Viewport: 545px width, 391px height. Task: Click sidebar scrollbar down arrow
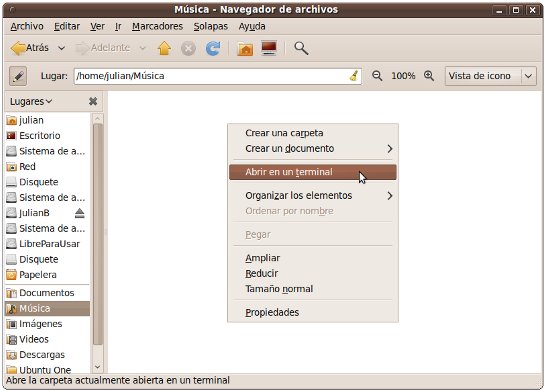tap(98, 367)
